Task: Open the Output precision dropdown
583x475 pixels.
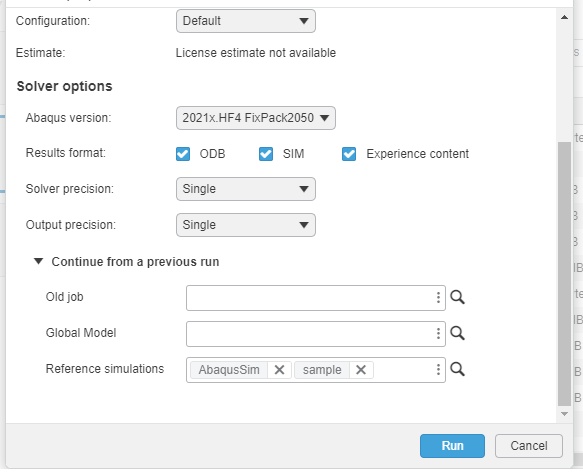Action: click(246, 225)
